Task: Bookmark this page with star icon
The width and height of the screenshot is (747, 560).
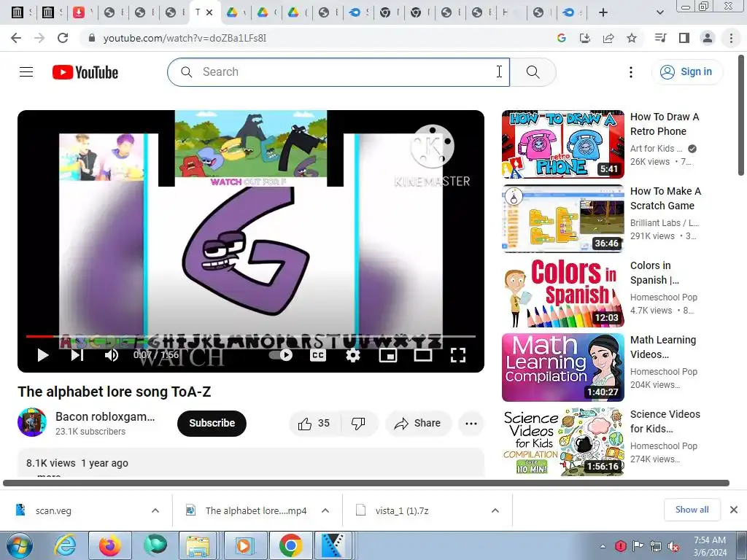Action: 632,38
